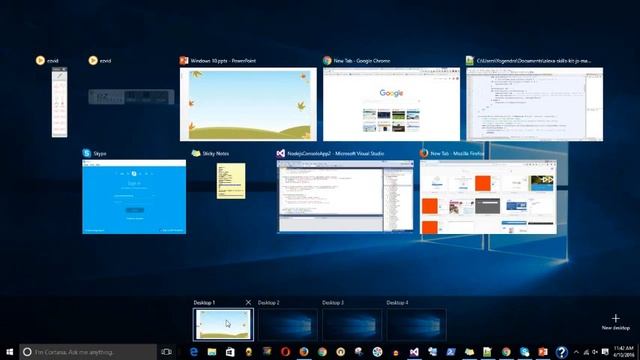Toggle the Task View button in taskbar
640x360 pixels.
pos(167,352)
